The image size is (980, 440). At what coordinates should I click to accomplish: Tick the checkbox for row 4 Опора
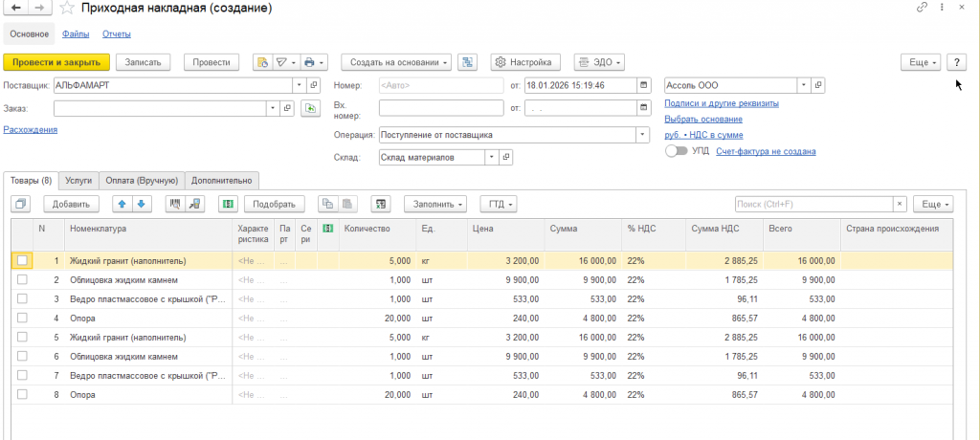coord(23,318)
